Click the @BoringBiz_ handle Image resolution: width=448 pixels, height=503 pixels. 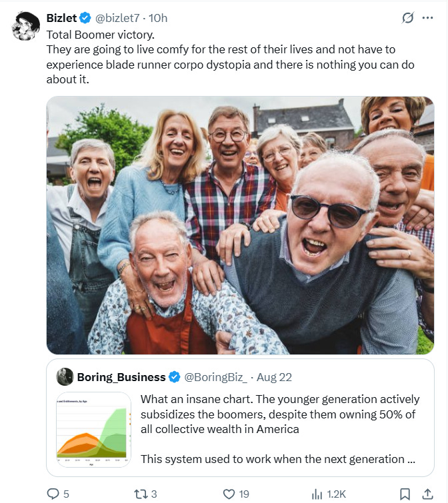(215, 377)
